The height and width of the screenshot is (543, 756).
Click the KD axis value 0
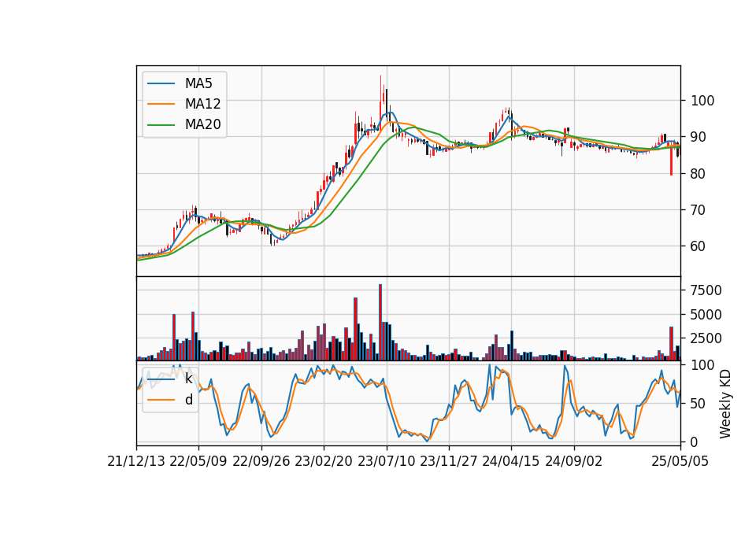(695, 441)
